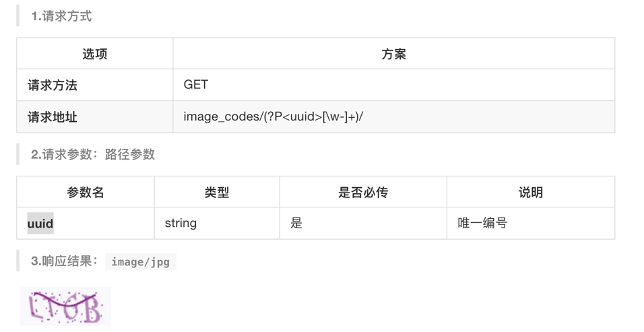Click the 请求地址 row label

(x=53, y=117)
